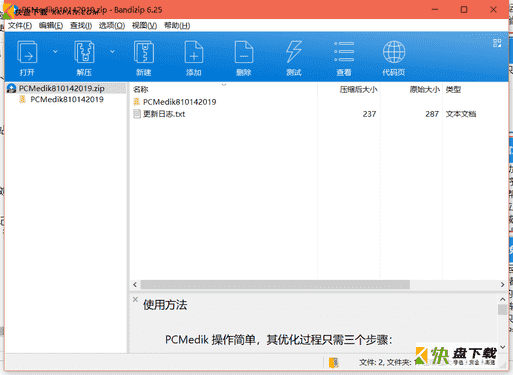Click the horizontal scrollbar right arrow
This screenshot has height=375, width=513.
pos(502,284)
